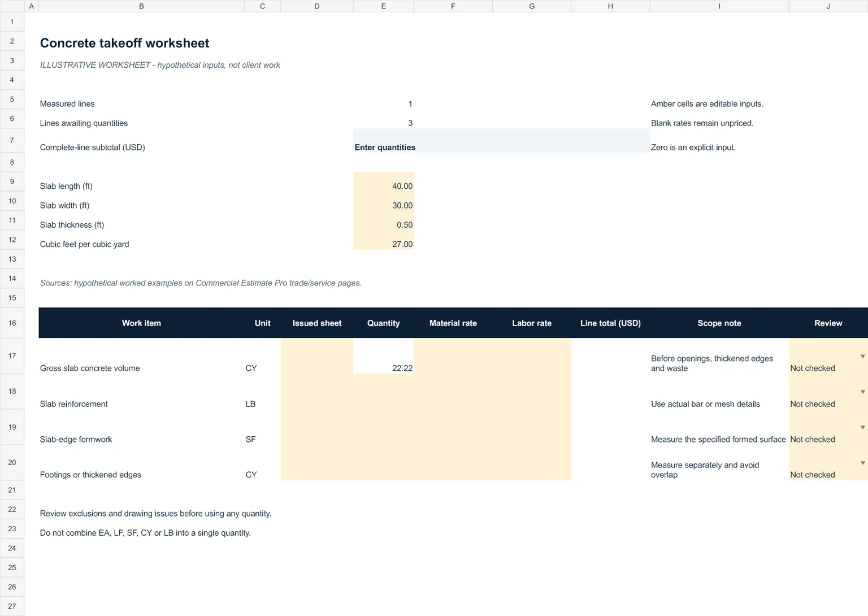Select the Slab thickness value 0.50
868x616 pixels.
click(x=384, y=220)
